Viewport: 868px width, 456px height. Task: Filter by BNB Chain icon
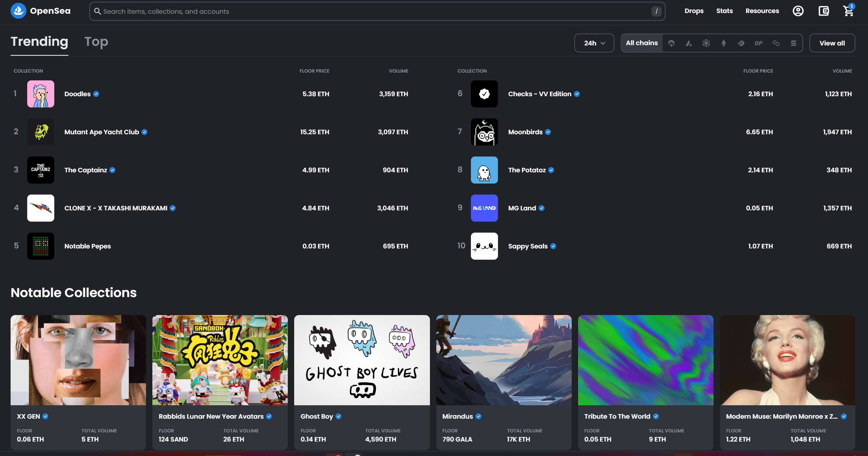[x=706, y=43]
